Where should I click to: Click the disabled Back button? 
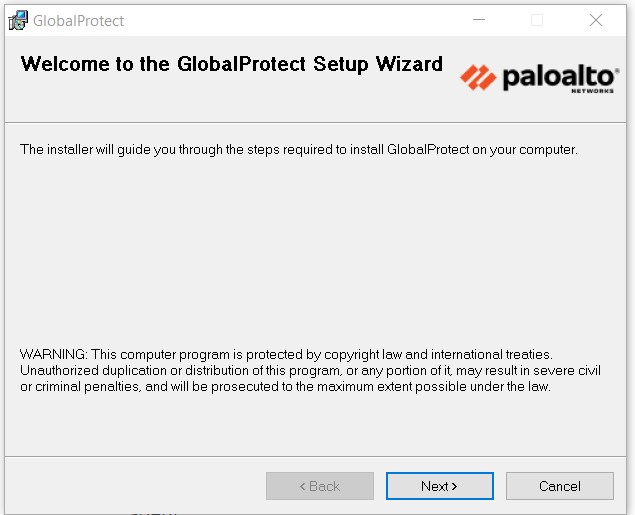pos(319,486)
